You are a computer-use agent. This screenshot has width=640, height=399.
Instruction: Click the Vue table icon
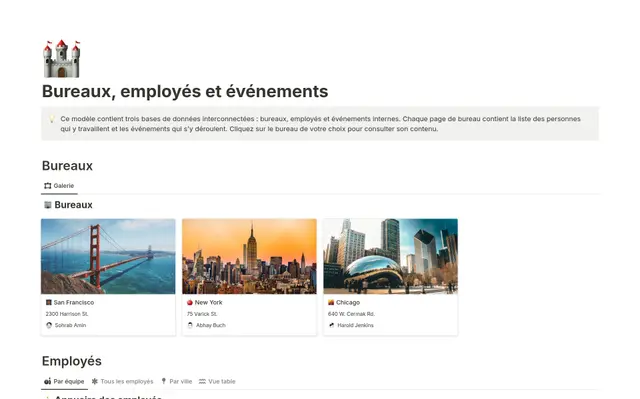[202, 381]
